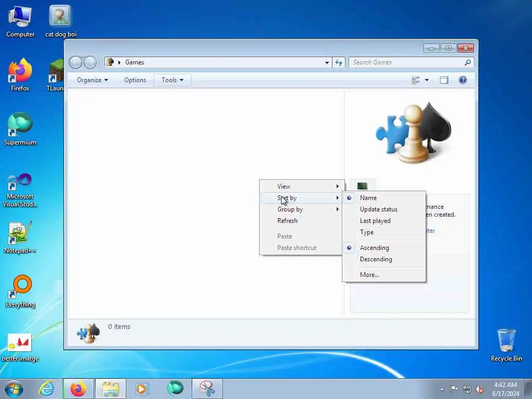
Task: Show hidden tray icons arrow
Action: pos(442,389)
